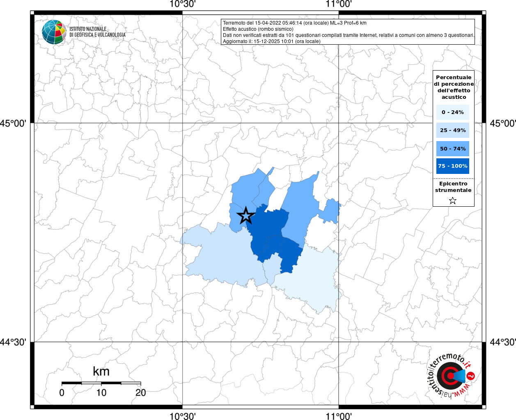Click the 'km' scale bar label
The width and height of the screenshot is (516, 420).
click(x=101, y=371)
